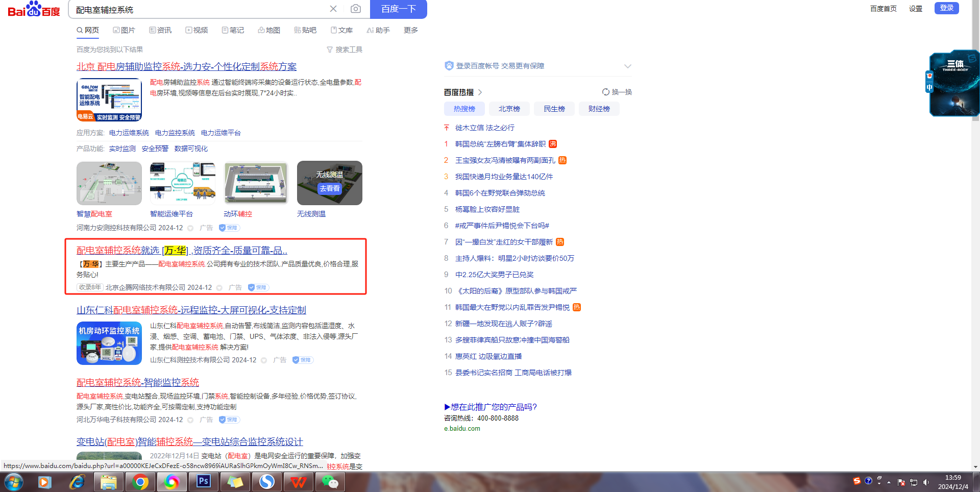The width and height of the screenshot is (980, 492).
Task: Launch the media player from the taskbar
Action: pyautogui.click(x=45, y=482)
